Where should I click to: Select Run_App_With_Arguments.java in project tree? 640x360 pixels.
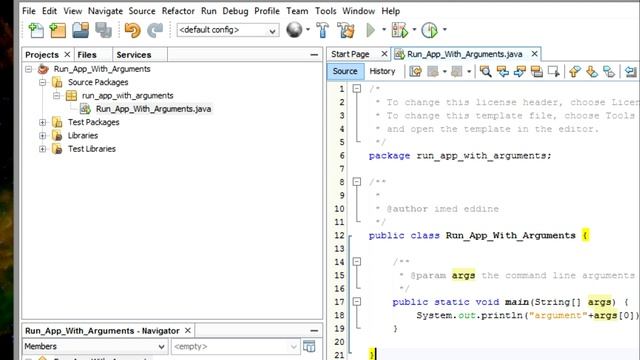point(153,109)
